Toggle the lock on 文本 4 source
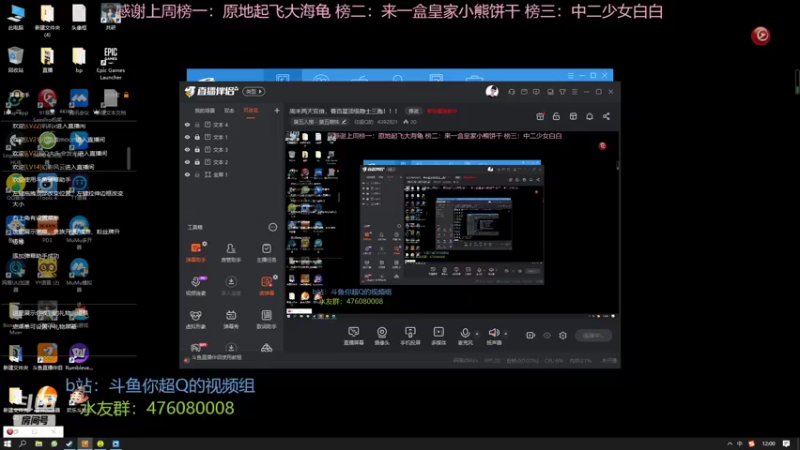Screen dimensions: 800x450 click(x=197, y=124)
